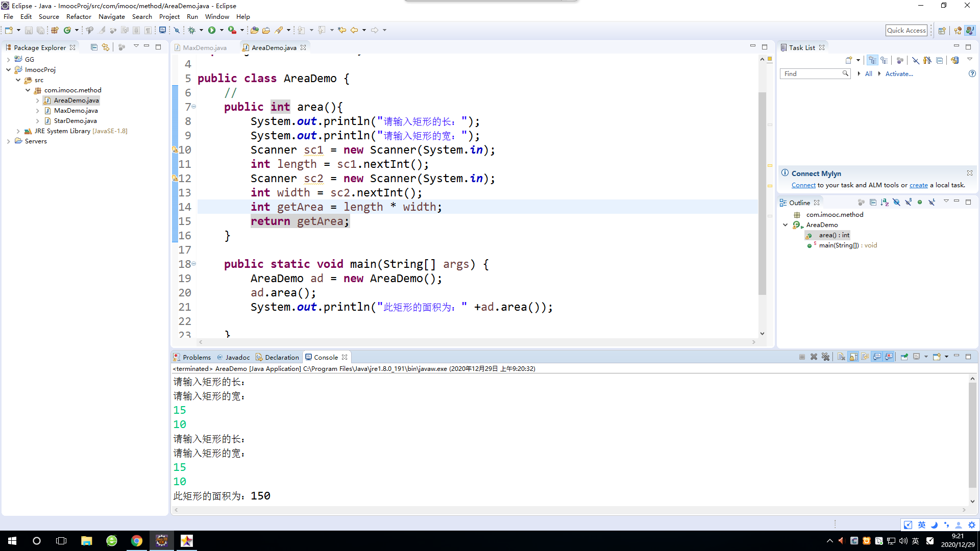The image size is (980, 551).
Task: Toggle Scheduled presentation in Task List
Action: pos(885,60)
